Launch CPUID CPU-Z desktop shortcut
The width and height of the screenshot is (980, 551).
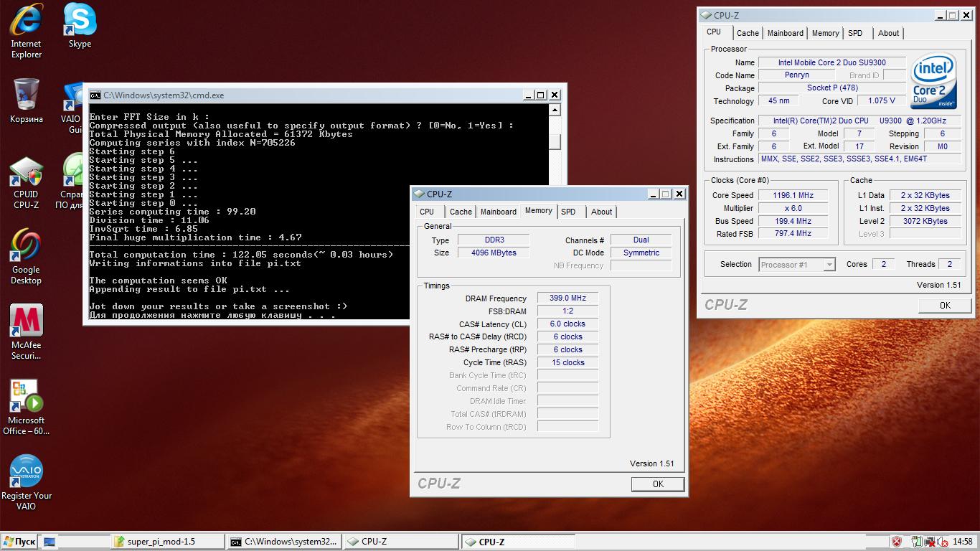click(26, 184)
